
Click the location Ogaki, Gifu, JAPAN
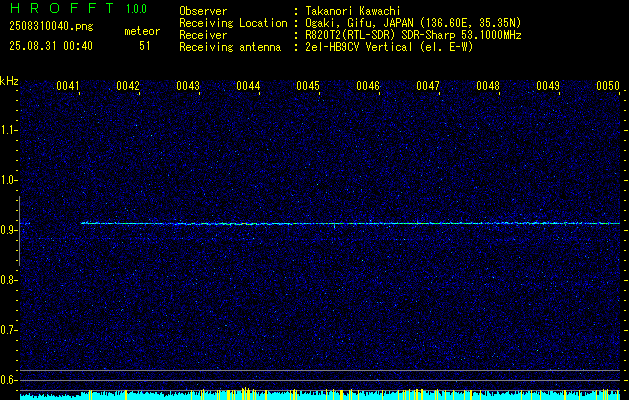359,23
